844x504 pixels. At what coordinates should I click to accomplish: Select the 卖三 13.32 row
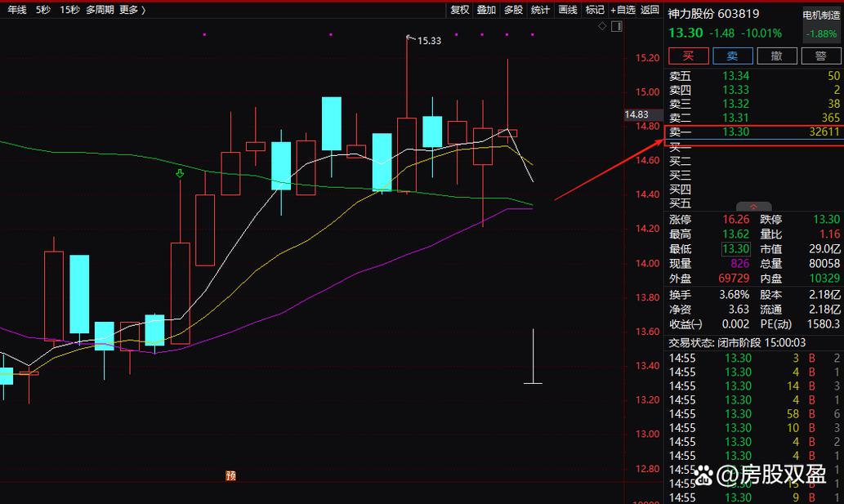(x=753, y=104)
